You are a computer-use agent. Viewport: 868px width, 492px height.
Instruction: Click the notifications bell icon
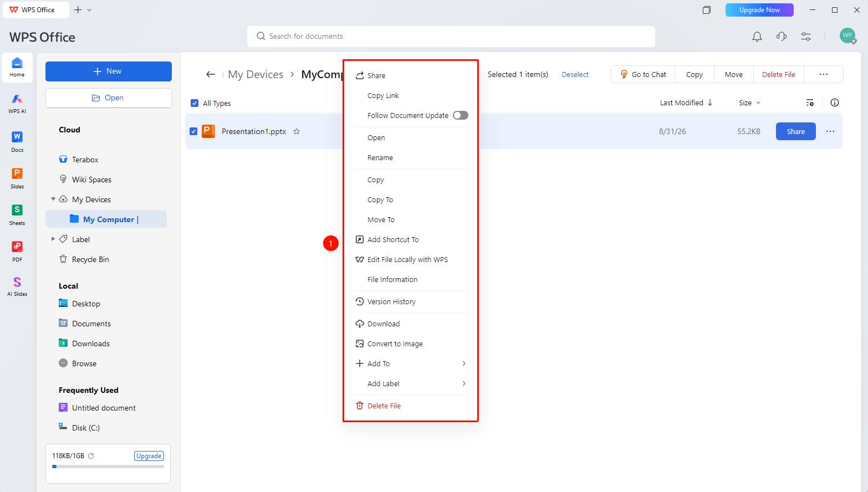[757, 37]
